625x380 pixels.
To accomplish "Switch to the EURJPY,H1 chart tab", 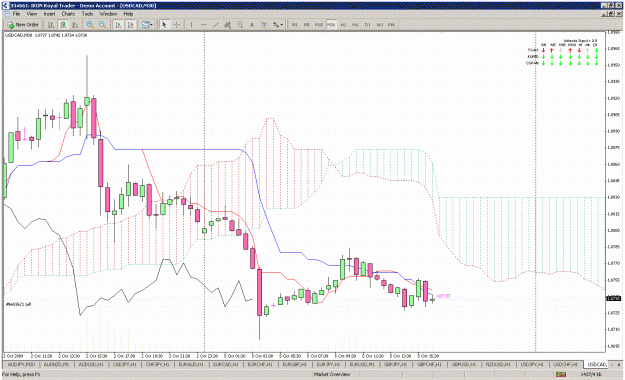I will pyautogui.click(x=328, y=364).
